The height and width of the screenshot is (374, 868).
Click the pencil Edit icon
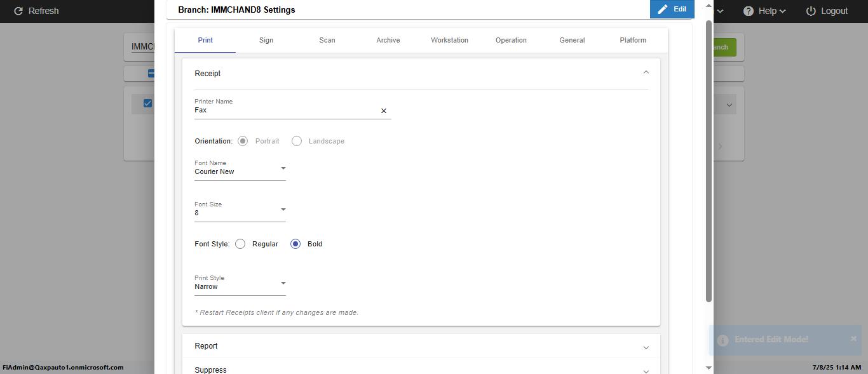pyautogui.click(x=663, y=10)
